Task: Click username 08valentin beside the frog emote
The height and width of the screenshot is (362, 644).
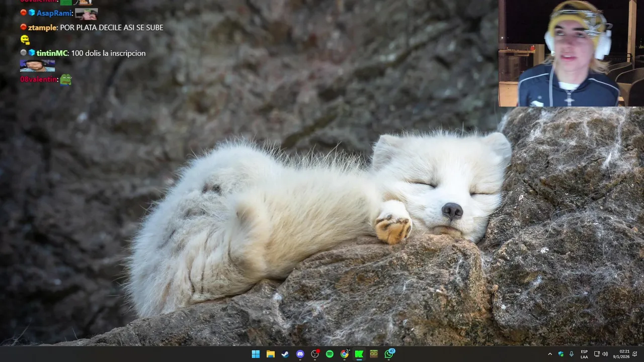Action: [39, 79]
